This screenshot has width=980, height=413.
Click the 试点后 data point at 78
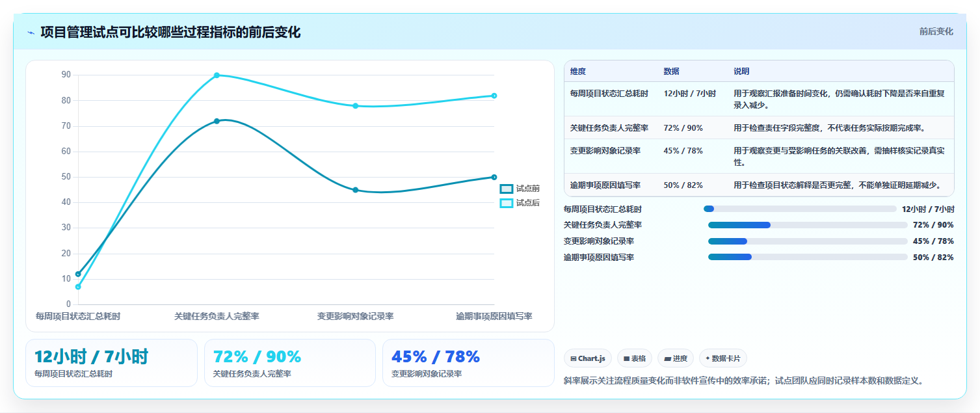(355, 106)
